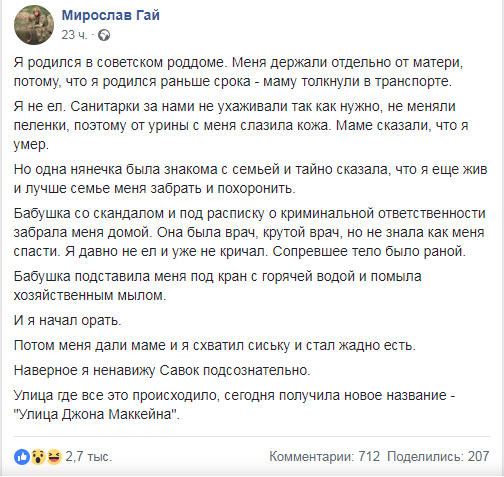Click the author name Мирослав Гай

[x=111, y=15]
